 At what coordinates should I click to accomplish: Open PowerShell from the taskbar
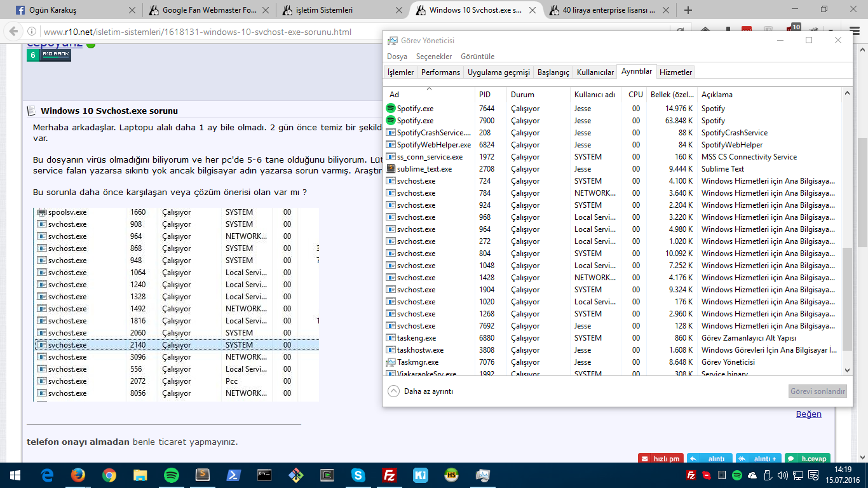point(234,475)
